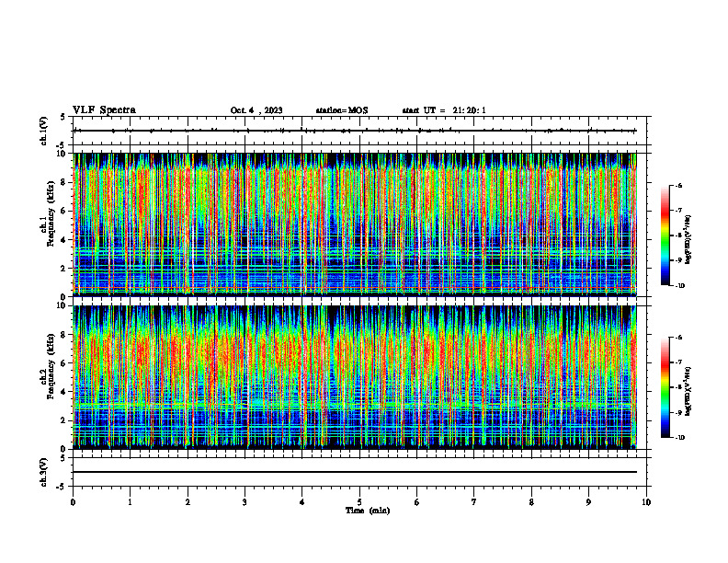Click time axis tick label "0"
The width and height of the screenshot is (728, 563).
point(73,502)
